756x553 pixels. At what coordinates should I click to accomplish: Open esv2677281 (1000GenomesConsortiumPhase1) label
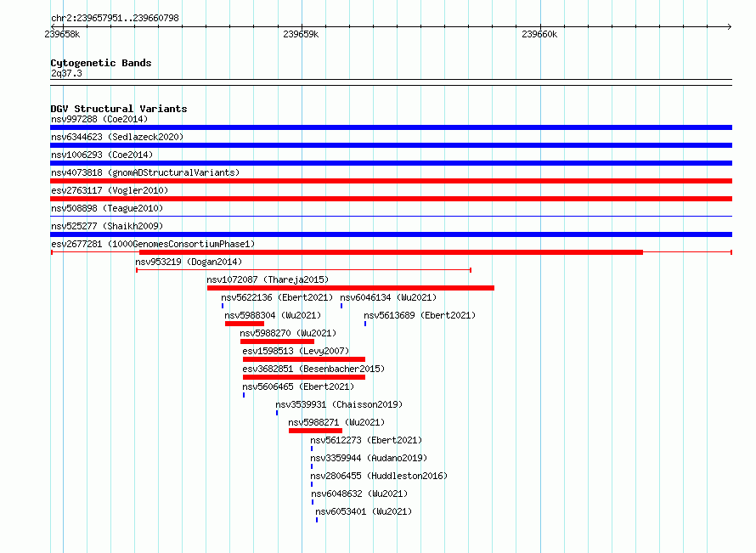(x=153, y=244)
